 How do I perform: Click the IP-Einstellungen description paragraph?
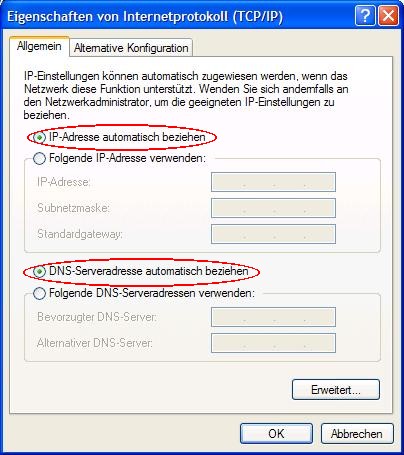coord(186,96)
